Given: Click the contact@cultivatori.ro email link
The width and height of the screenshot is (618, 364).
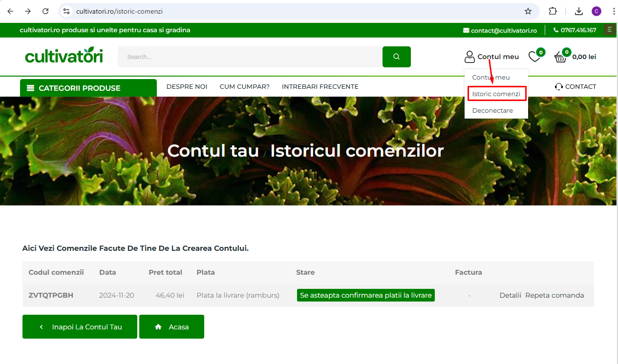Looking at the screenshot, I should pyautogui.click(x=504, y=30).
